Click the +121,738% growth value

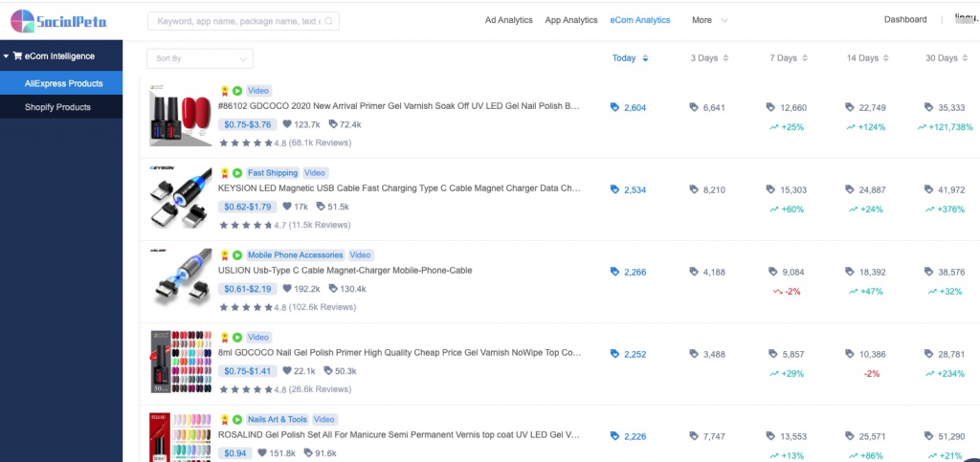pyautogui.click(x=945, y=126)
